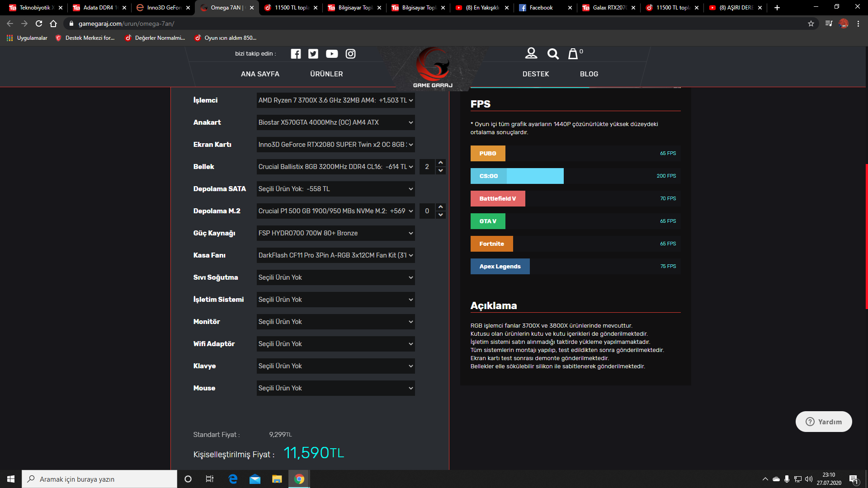Bookmark this page with star icon
The width and height of the screenshot is (868, 488).
[811, 23]
